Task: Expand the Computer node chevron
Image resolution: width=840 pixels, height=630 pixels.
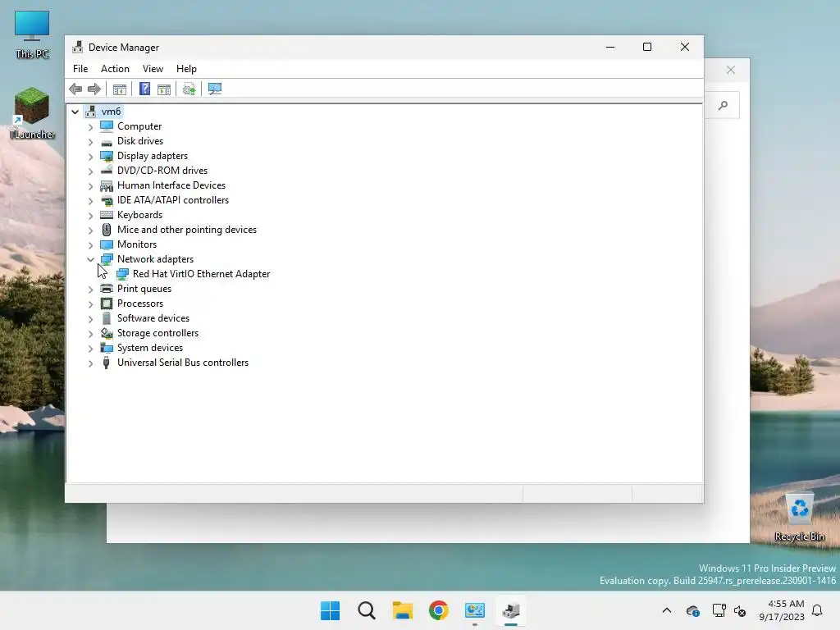Action: click(90, 127)
